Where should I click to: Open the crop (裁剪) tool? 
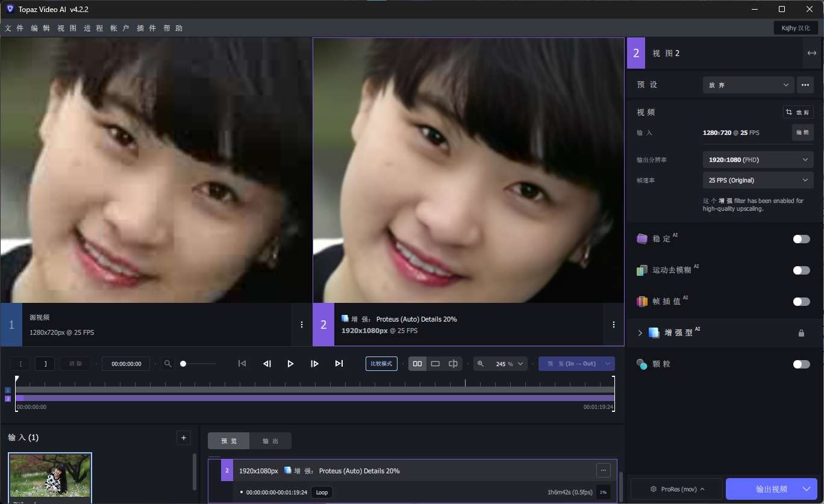coord(798,112)
